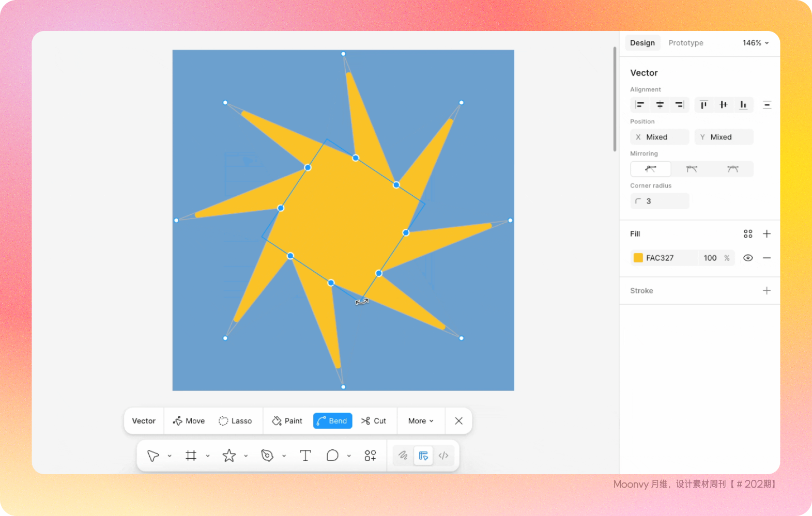Select the Paint bucket tool

(x=287, y=421)
